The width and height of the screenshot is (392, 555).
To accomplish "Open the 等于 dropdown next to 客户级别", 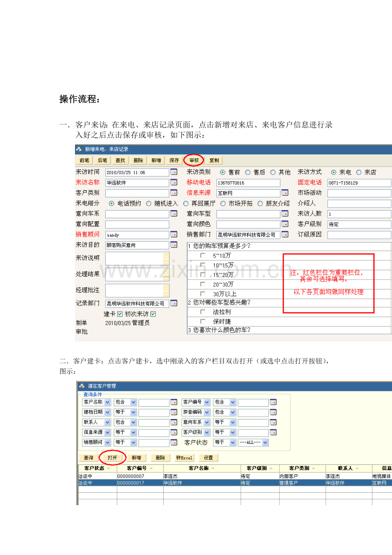I will tap(225, 432).
